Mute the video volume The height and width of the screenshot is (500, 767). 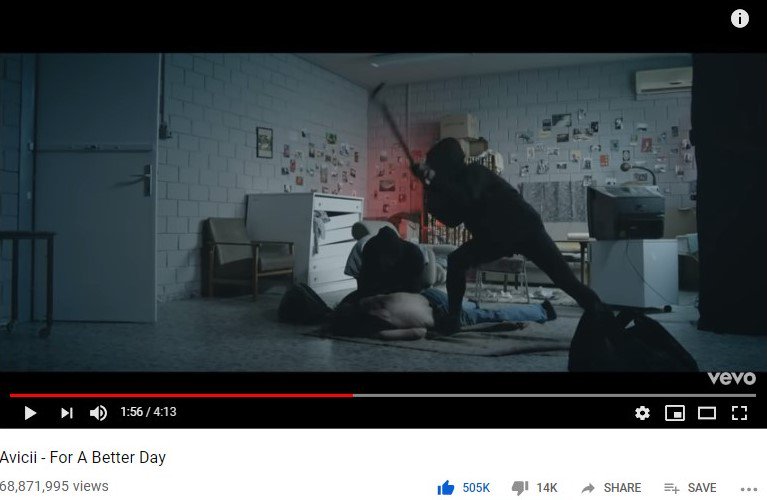click(98, 413)
